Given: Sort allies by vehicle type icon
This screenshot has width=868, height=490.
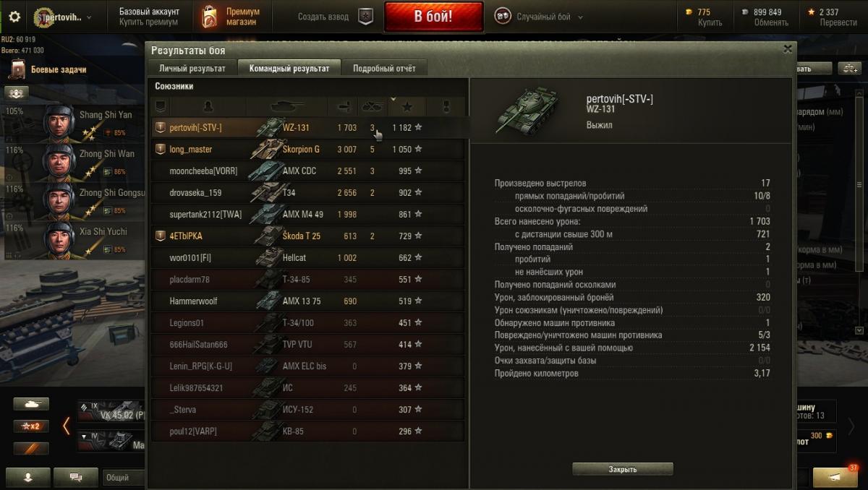Looking at the screenshot, I should 287,107.
